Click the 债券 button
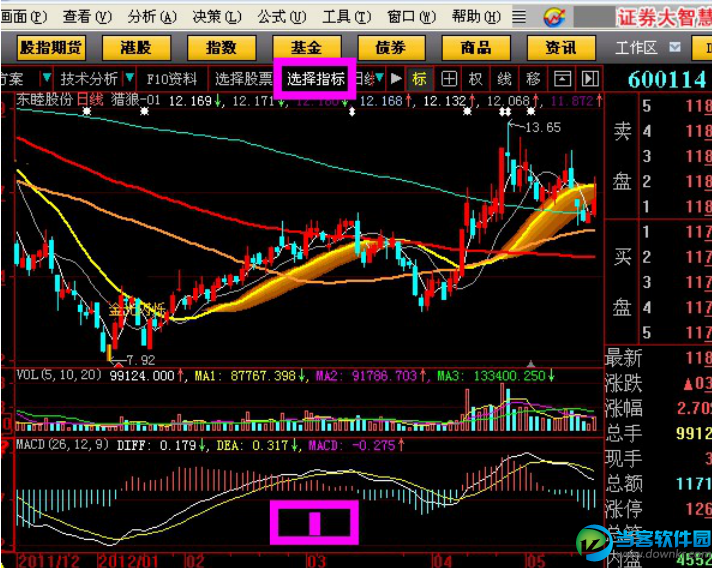The image size is (712, 568). 391,48
